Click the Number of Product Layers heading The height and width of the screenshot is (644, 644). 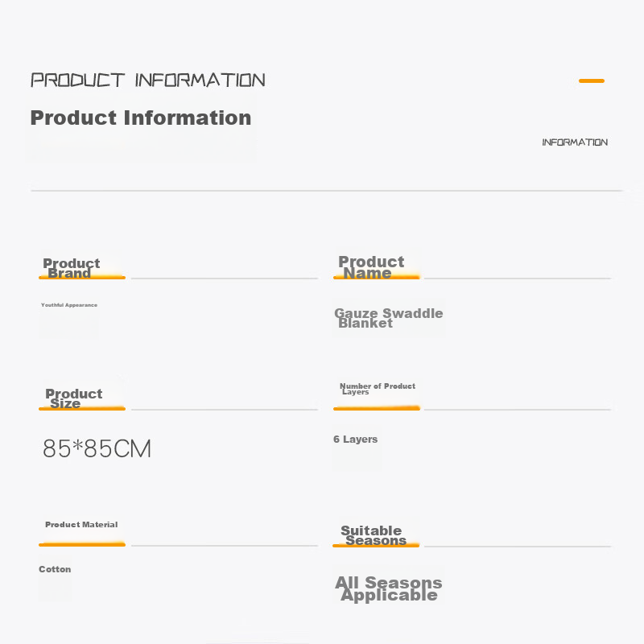click(378, 389)
